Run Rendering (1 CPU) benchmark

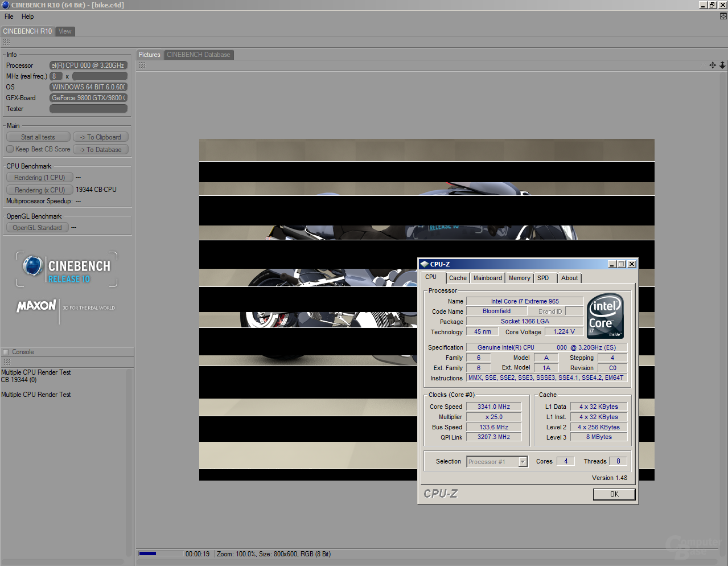(x=39, y=178)
